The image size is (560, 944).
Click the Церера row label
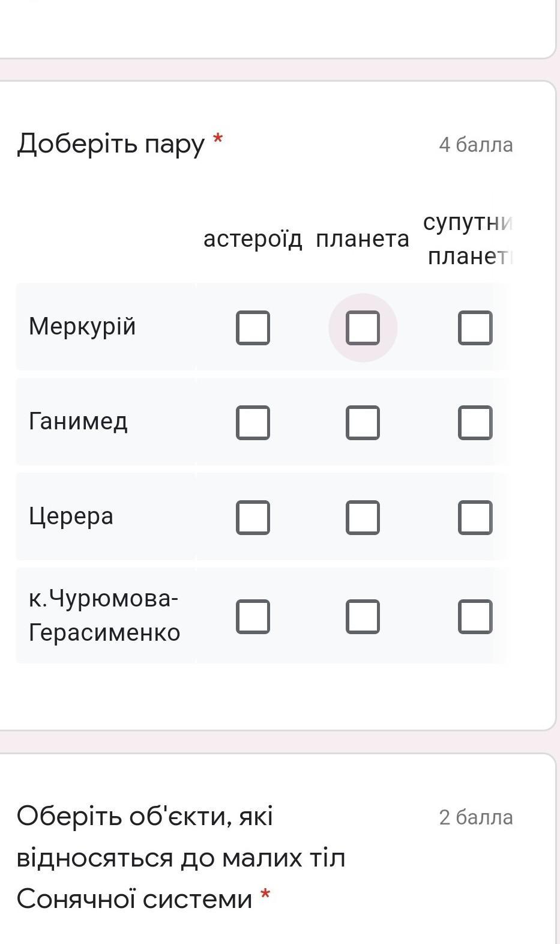(71, 516)
